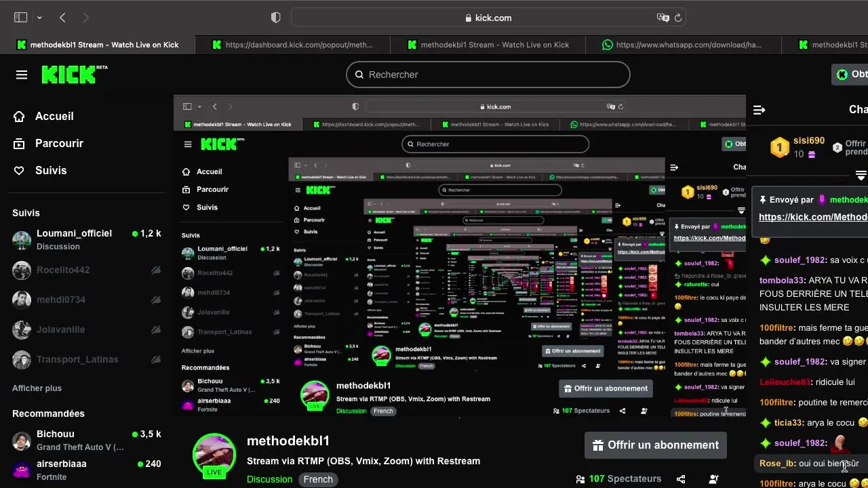The height and width of the screenshot is (488, 868).
Task: Click the gift icon on Offrir un abonnement
Action: click(x=597, y=445)
